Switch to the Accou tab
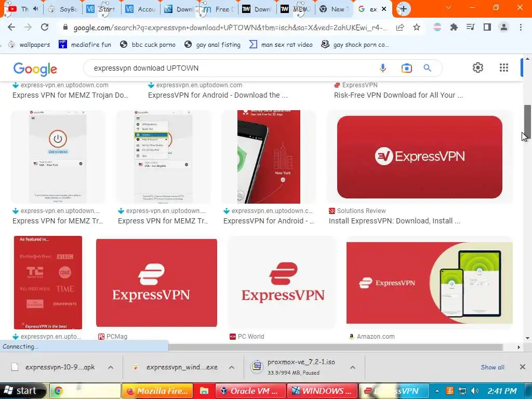Image resolution: width=532 pixels, height=399 pixels. (x=140, y=9)
